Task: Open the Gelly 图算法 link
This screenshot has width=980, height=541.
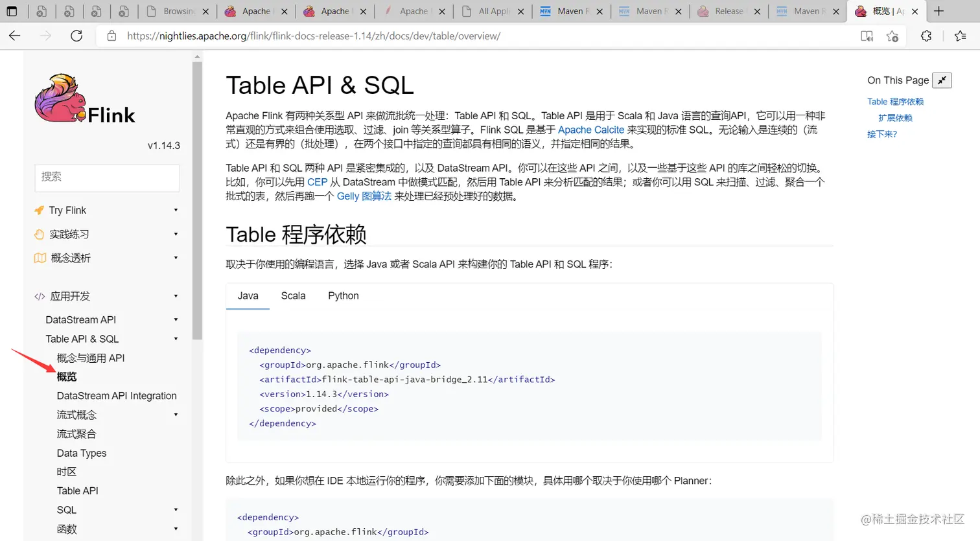Action: pyautogui.click(x=364, y=196)
